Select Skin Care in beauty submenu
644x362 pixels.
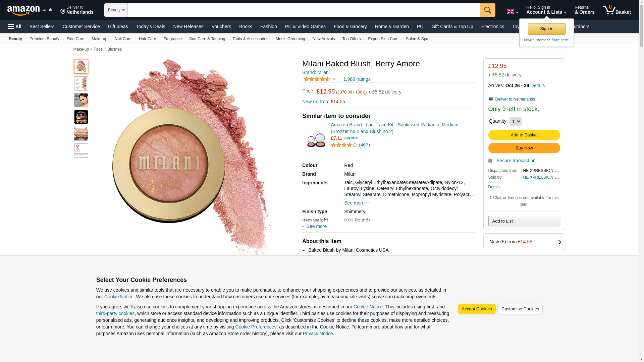click(x=75, y=39)
